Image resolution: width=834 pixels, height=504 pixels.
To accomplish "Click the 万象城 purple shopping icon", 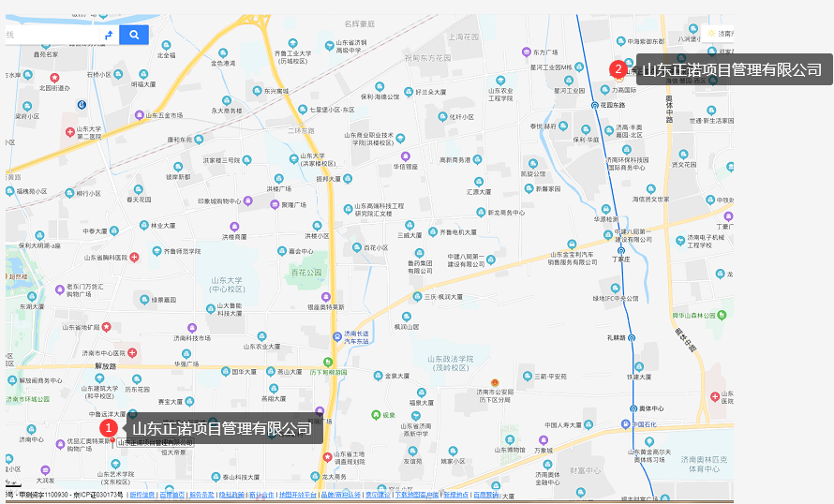I will pos(544,440).
